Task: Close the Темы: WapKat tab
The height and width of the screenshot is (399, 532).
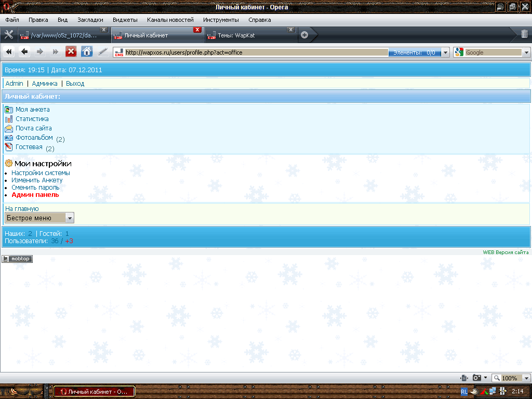Action: click(x=290, y=30)
